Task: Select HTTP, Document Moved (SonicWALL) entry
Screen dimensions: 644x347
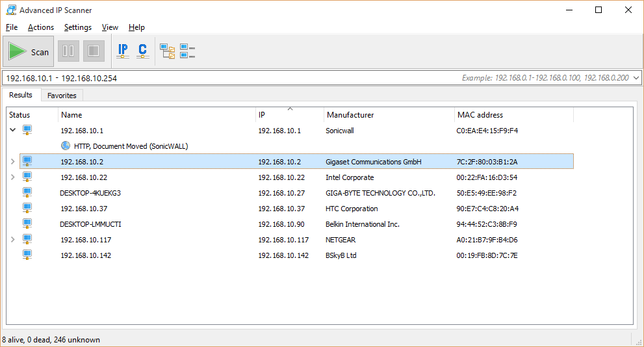Action: (x=131, y=146)
